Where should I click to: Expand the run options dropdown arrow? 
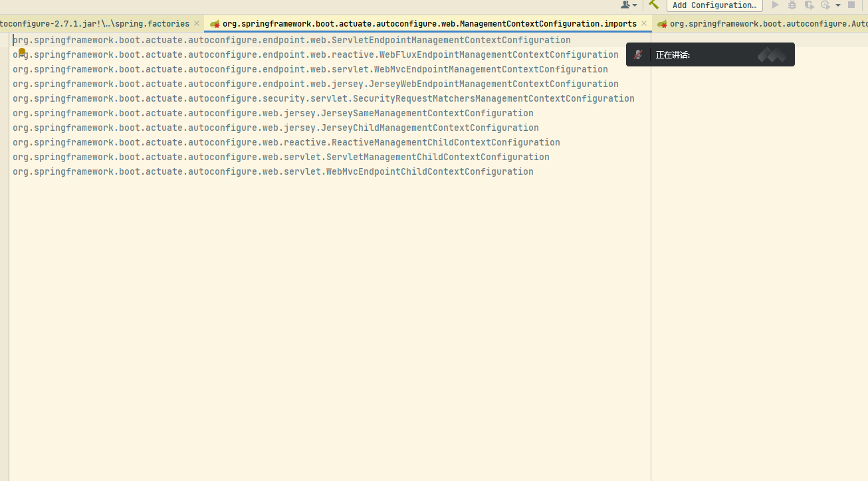838,5
